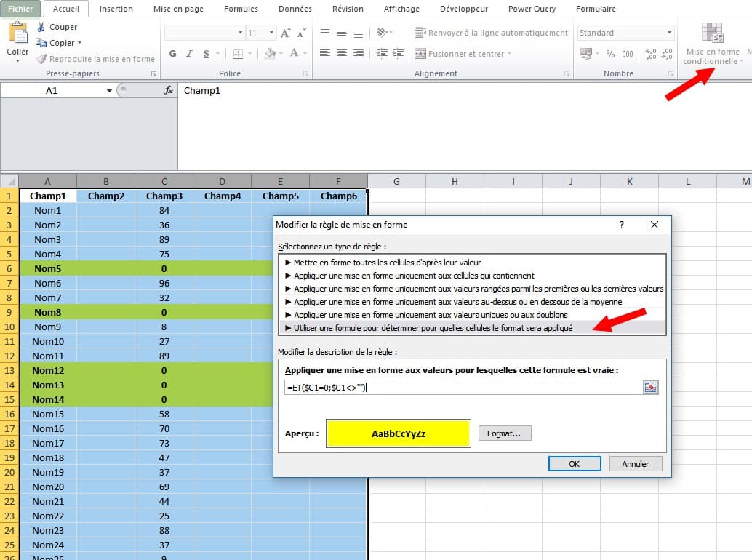Confirm the rule with OK
Image resolution: width=752 pixels, height=560 pixels.
[x=574, y=463]
